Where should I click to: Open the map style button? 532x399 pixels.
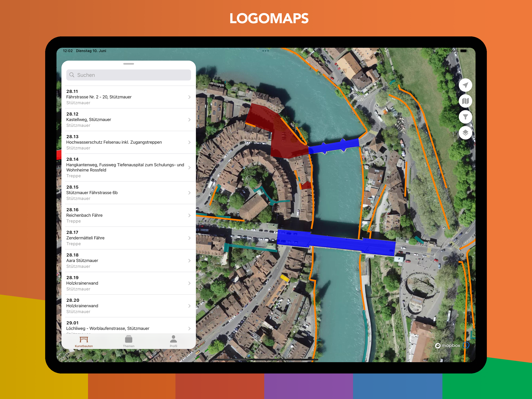pyautogui.click(x=465, y=101)
